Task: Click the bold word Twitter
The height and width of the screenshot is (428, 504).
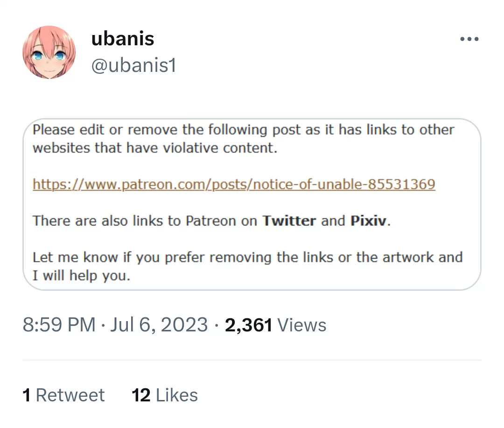Action: [289, 221]
